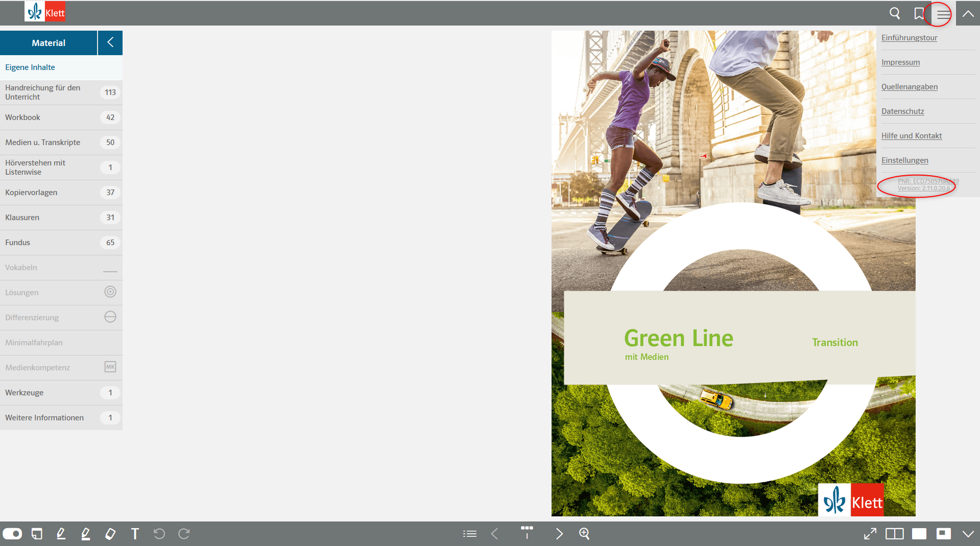
Task: Open Hörverstehen mit Listenwise category
Action: tap(61, 168)
